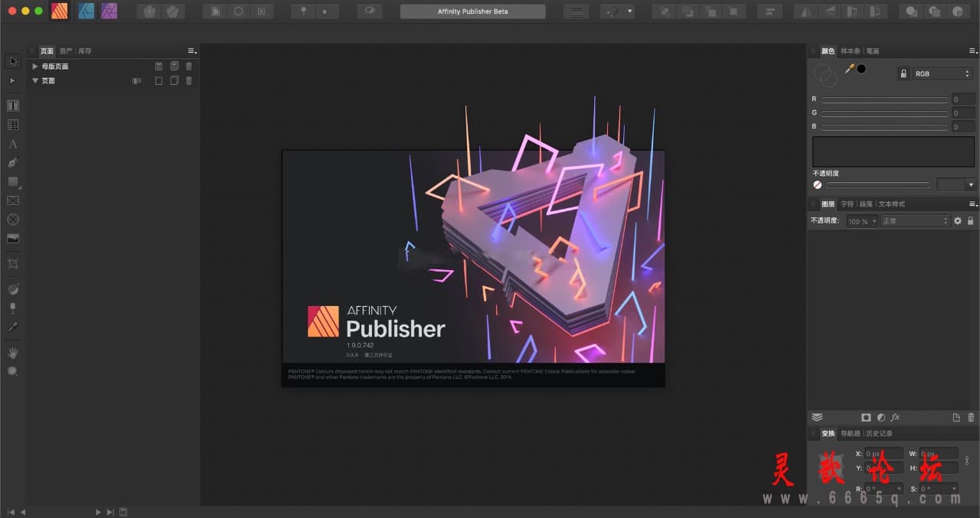Select the Picture Frame Ellipse tool
The height and width of the screenshot is (518, 980).
coord(13,220)
